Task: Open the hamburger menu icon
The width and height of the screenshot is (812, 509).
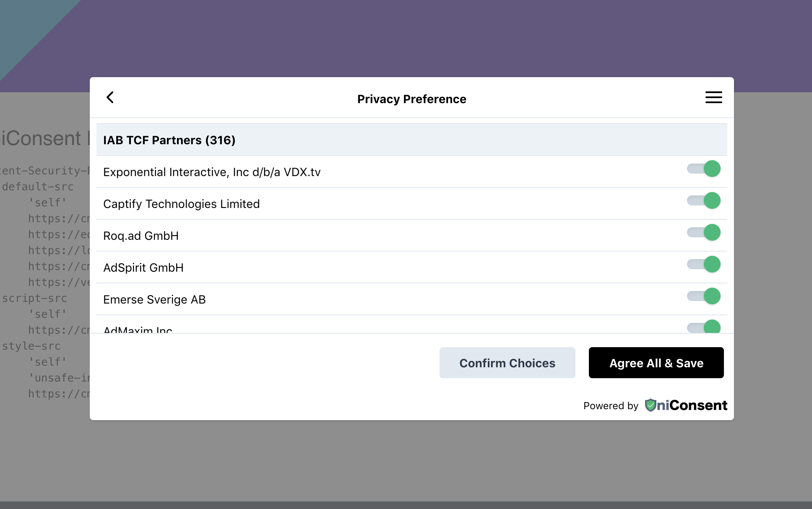Action: (x=713, y=97)
